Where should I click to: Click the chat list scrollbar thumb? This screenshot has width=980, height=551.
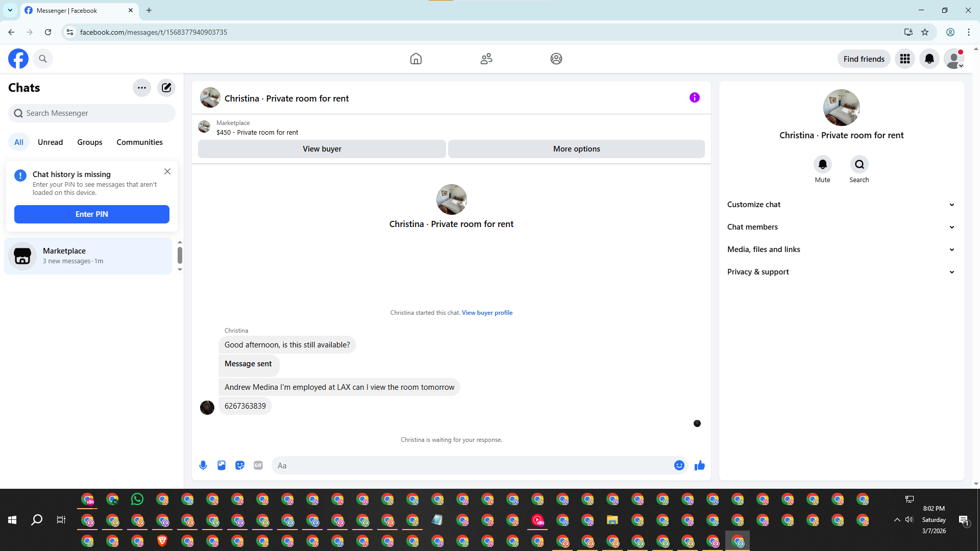coord(180,255)
